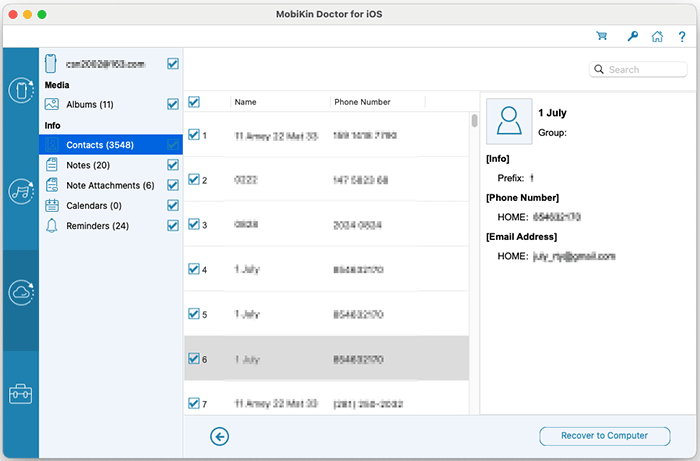The width and height of the screenshot is (700, 461).
Task: Select contact row 7 name cell
Action: (275, 404)
